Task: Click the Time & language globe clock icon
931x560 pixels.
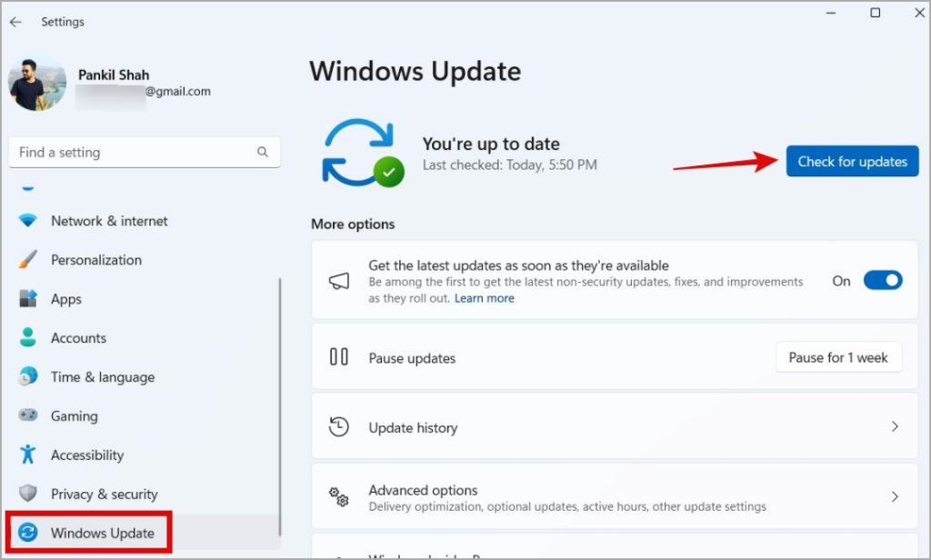Action: (x=27, y=376)
